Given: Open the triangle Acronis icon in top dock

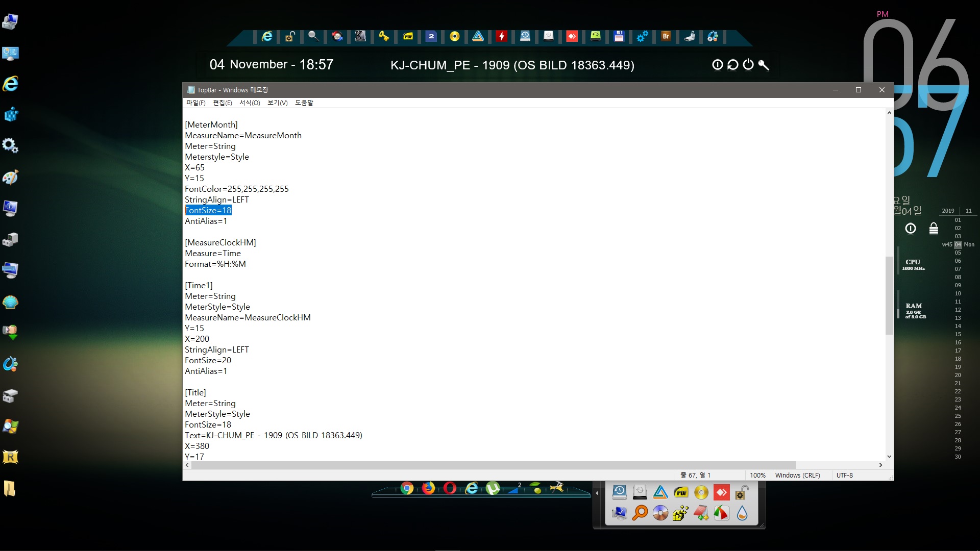Looking at the screenshot, I should click(x=478, y=36).
